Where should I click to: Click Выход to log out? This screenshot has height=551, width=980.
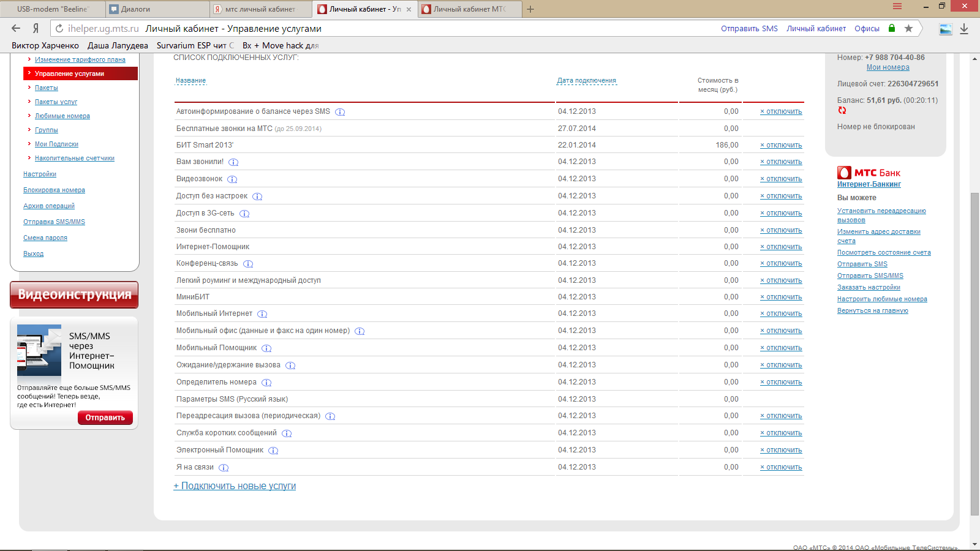(33, 253)
